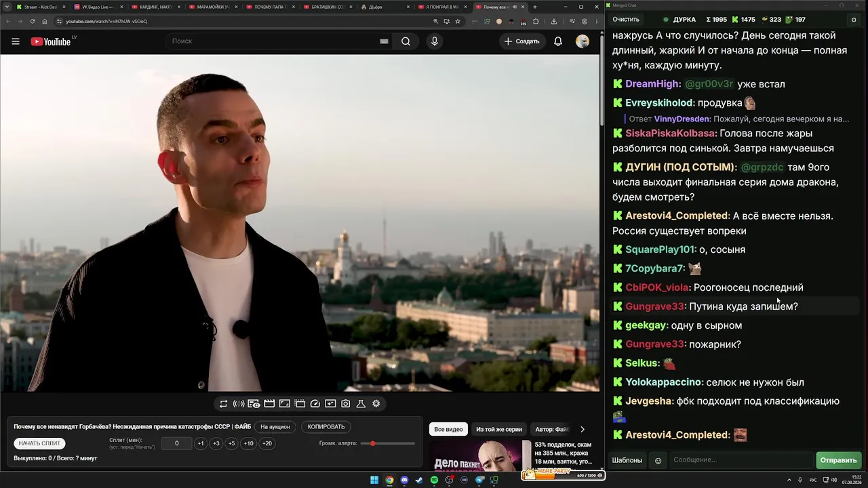Open Spotify from the taskbar

435,480
